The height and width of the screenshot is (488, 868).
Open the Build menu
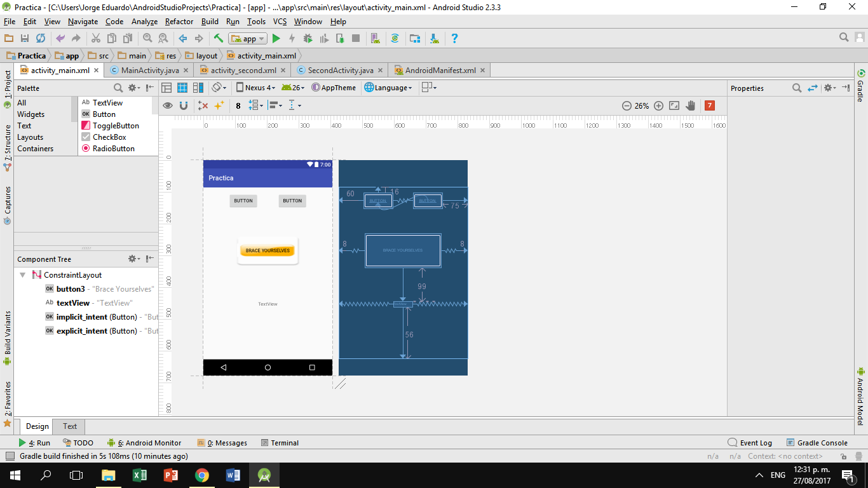[210, 22]
